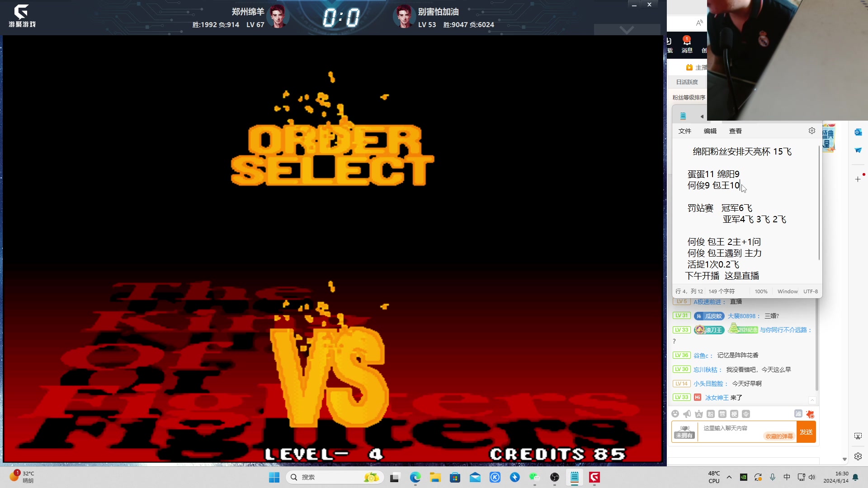Open the 文件 menu in Notepad
The image size is (868, 488).
coord(684,131)
